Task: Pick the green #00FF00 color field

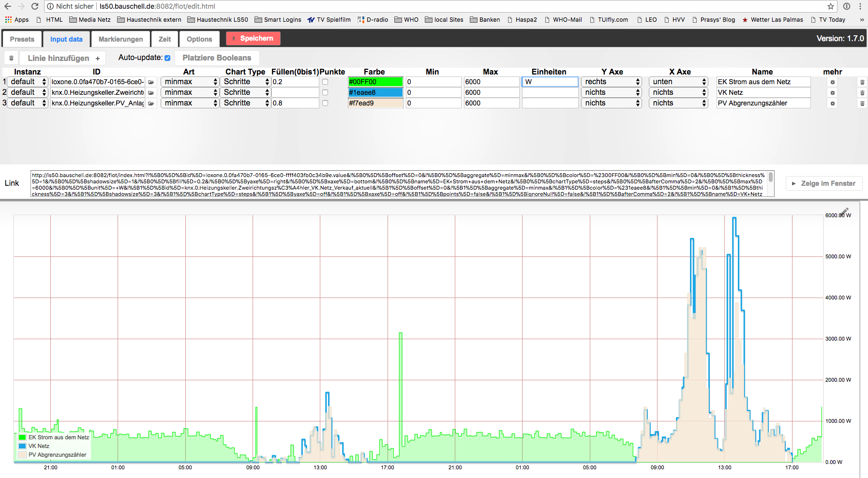Action: click(375, 82)
